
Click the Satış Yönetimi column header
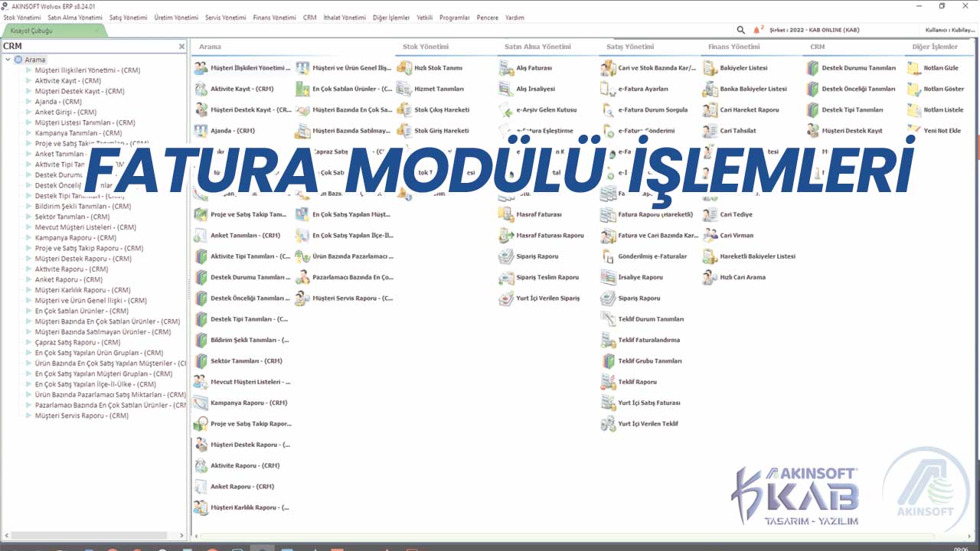[630, 47]
